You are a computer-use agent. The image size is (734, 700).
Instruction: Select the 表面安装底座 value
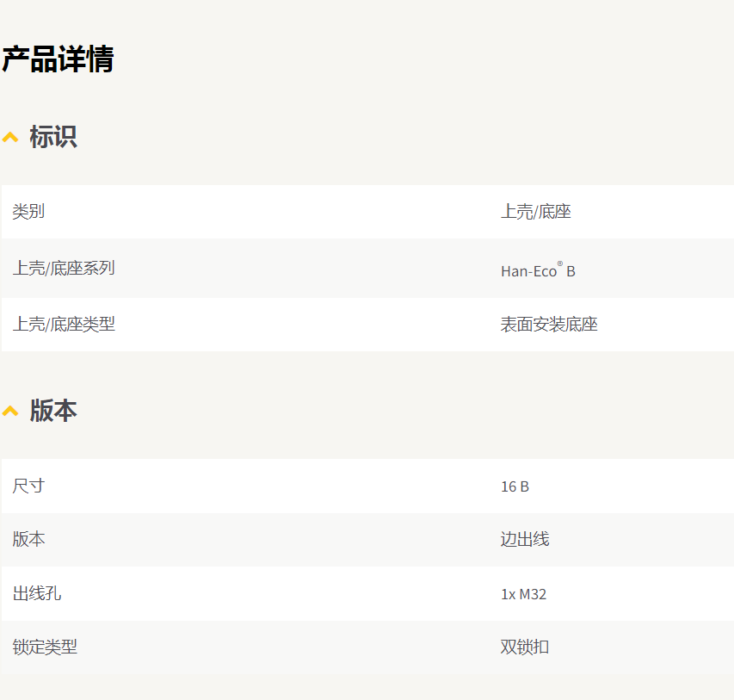[x=549, y=325]
